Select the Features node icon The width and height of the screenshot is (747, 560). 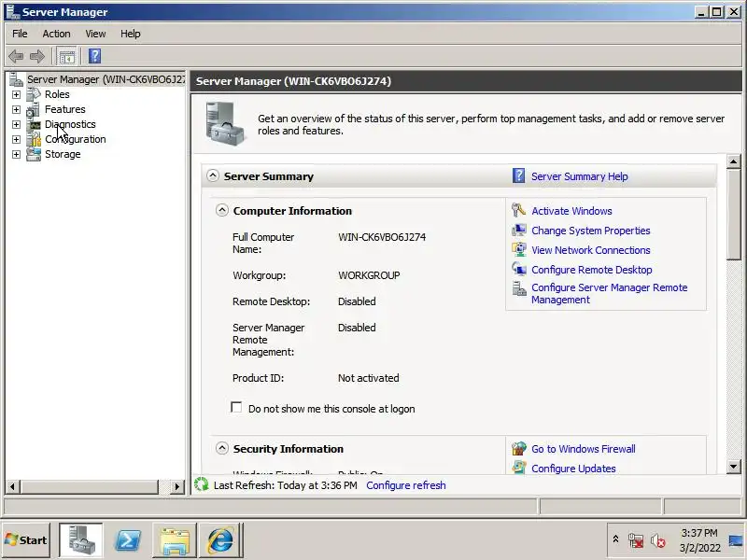click(34, 109)
